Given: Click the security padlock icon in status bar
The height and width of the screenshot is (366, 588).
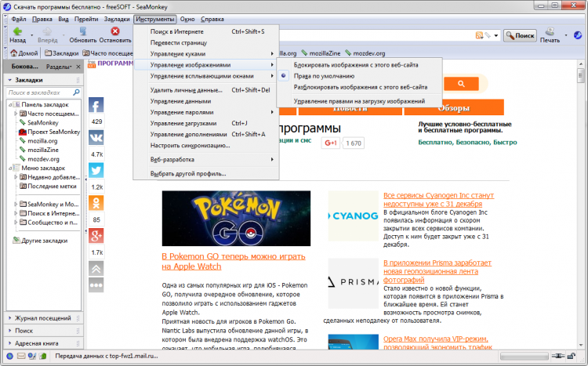Looking at the screenshot, I should (571, 356).
